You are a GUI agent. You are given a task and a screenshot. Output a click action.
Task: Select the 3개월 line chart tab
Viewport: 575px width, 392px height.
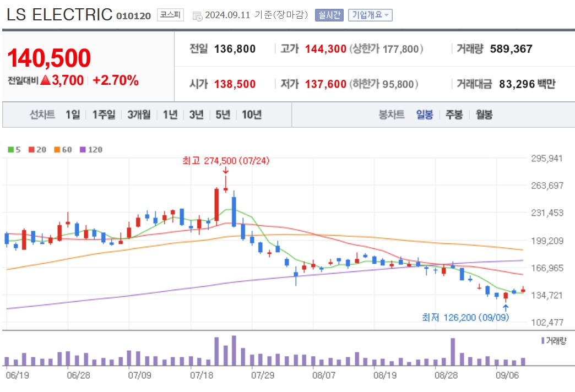[139, 115]
